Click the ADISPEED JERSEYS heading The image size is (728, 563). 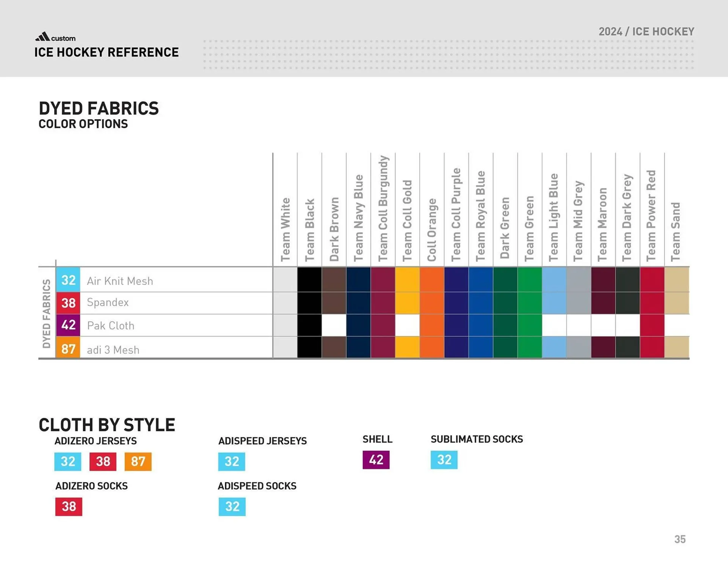[x=262, y=441]
